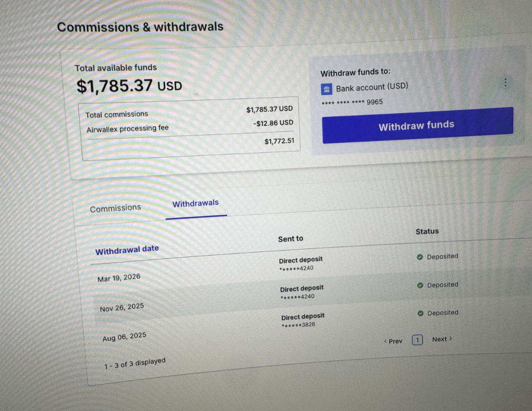The width and height of the screenshot is (532, 411).
Task: Select the page number 1 box
Action: pos(417,340)
